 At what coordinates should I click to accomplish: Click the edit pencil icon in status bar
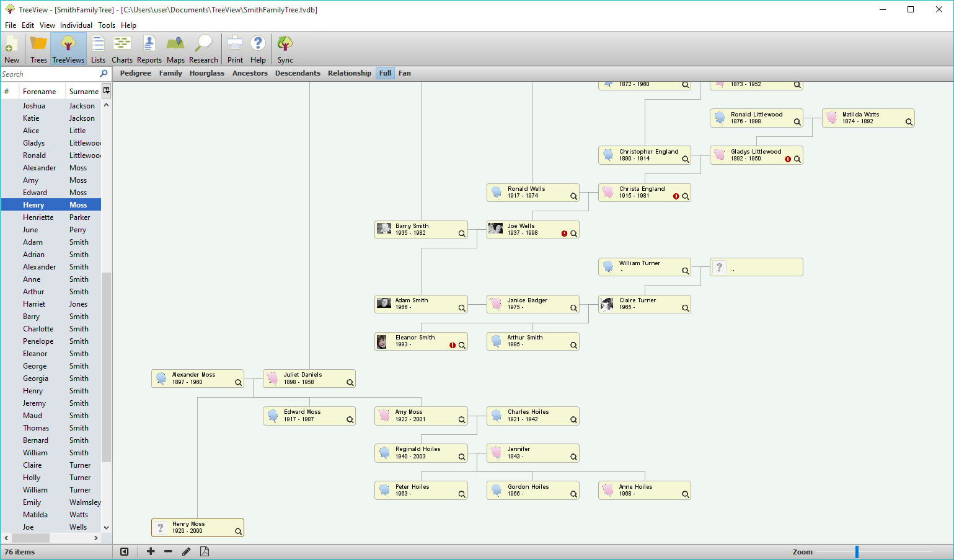tap(186, 551)
